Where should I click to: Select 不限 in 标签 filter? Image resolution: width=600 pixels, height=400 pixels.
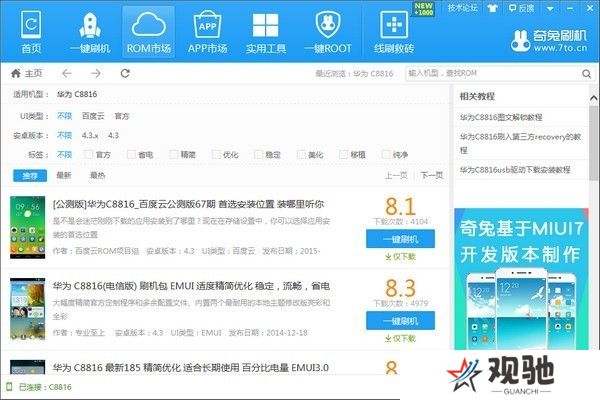tap(64, 154)
